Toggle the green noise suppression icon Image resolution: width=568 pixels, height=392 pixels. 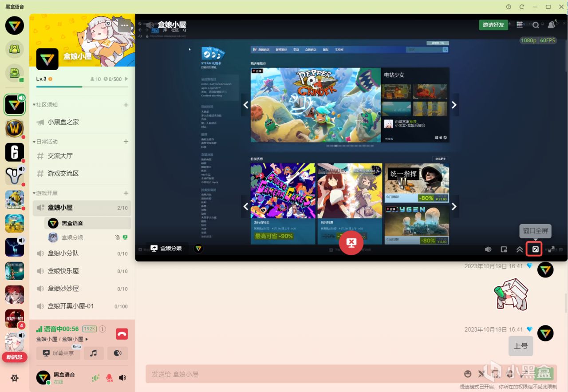point(95,378)
